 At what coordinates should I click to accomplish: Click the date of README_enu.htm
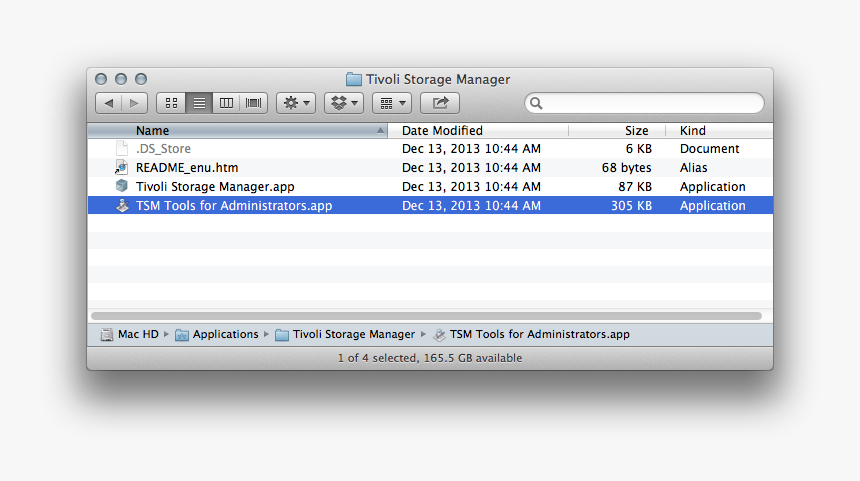click(x=471, y=168)
